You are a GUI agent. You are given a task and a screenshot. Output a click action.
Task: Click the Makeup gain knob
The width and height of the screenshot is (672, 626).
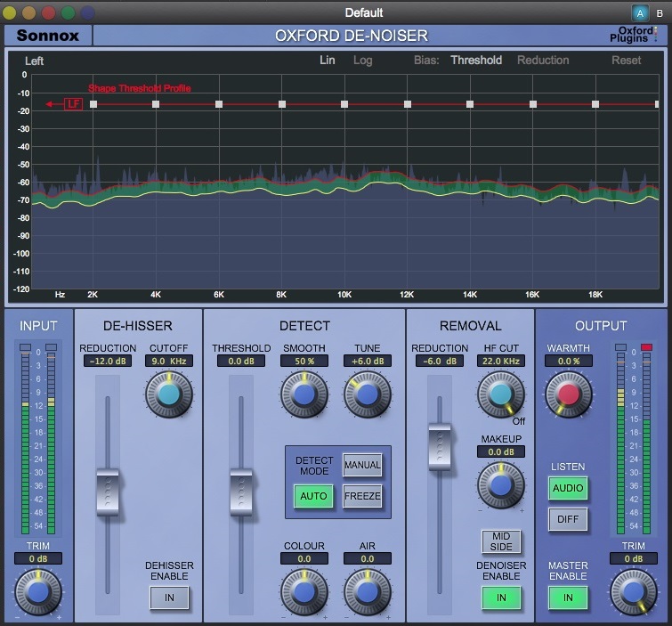pyautogui.click(x=500, y=485)
